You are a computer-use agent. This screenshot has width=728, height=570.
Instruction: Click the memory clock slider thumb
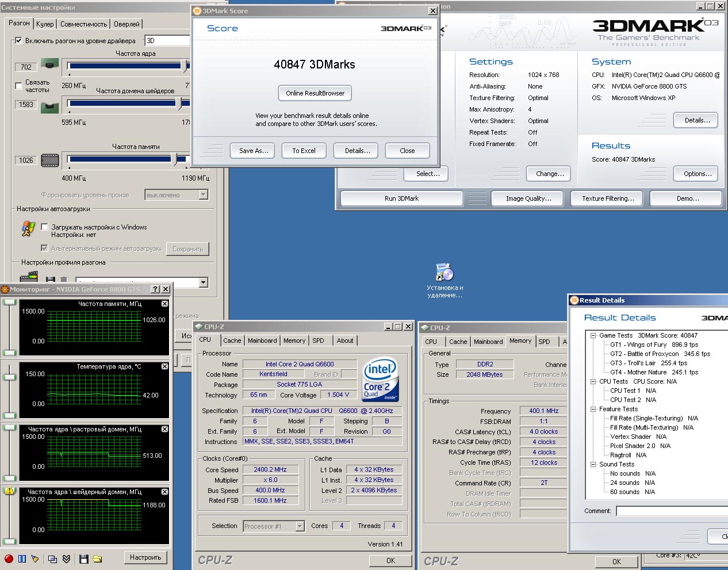click(x=174, y=159)
